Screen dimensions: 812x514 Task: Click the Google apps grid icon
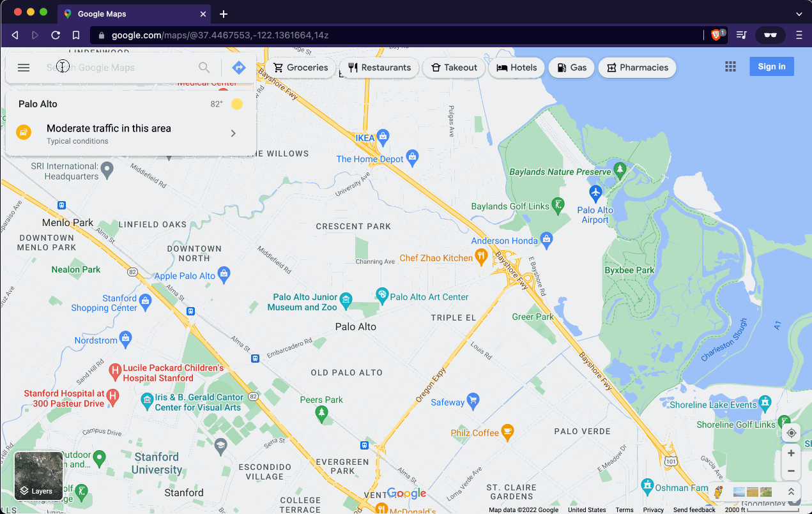[731, 67]
